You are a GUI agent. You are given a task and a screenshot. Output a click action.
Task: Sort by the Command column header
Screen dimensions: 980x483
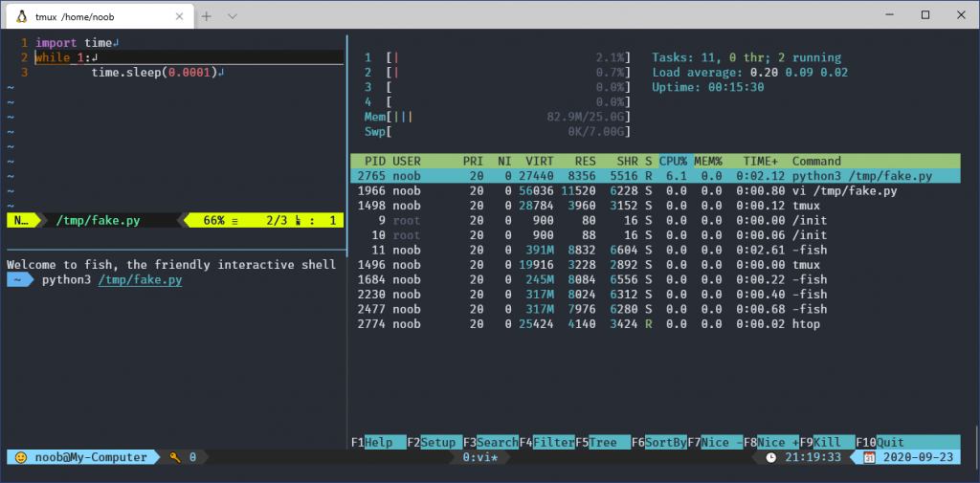pos(816,162)
